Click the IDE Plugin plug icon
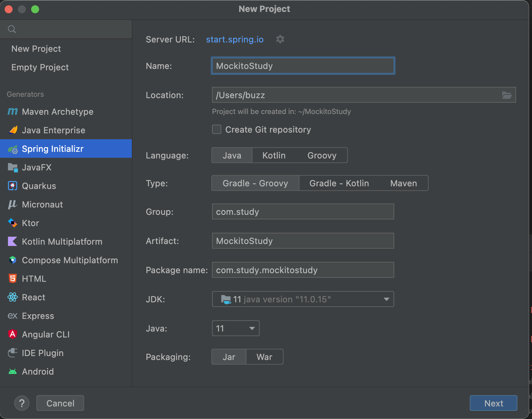532x419 pixels. (13, 353)
